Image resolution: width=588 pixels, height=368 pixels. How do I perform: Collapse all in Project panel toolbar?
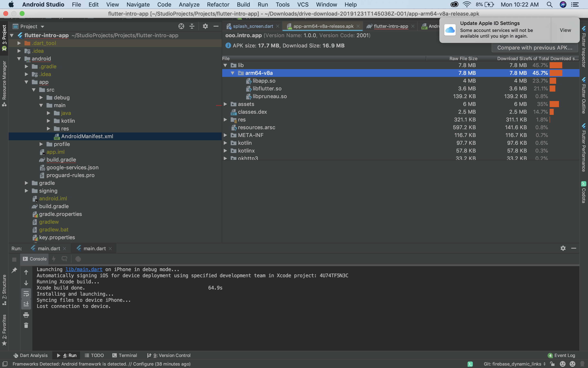tap(192, 26)
